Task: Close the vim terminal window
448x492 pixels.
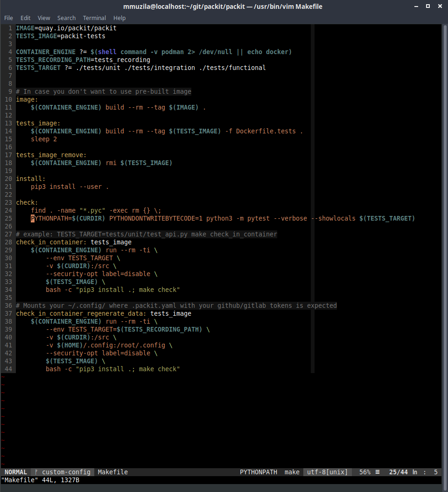Action: (x=440, y=7)
